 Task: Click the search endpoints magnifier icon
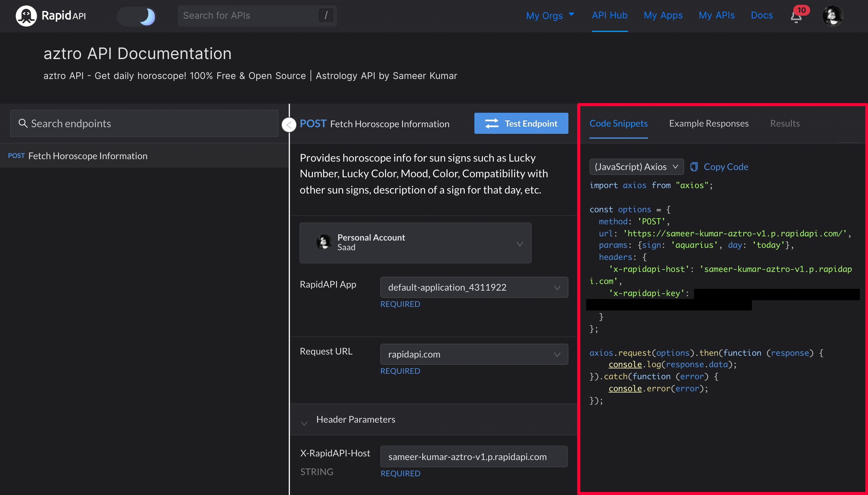click(x=23, y=123)
